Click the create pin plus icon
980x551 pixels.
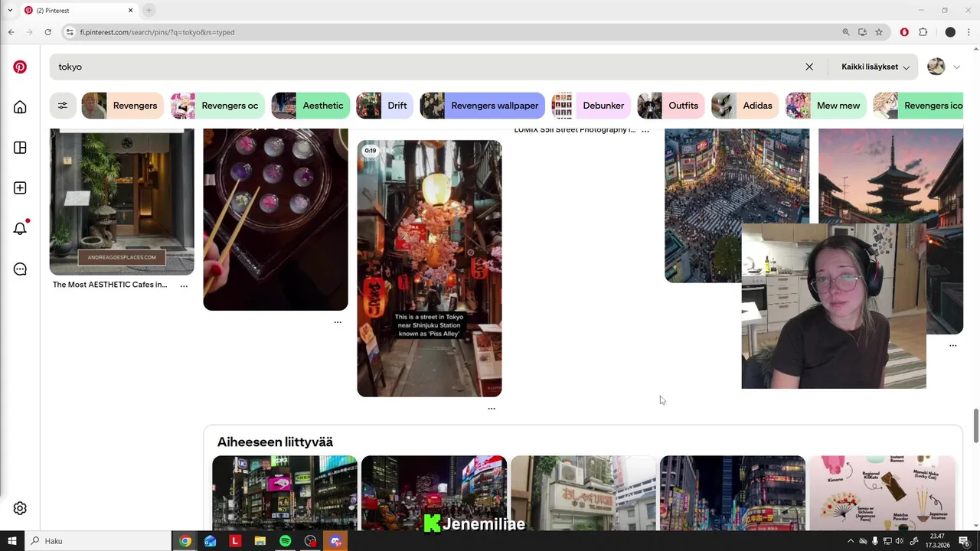20,188
